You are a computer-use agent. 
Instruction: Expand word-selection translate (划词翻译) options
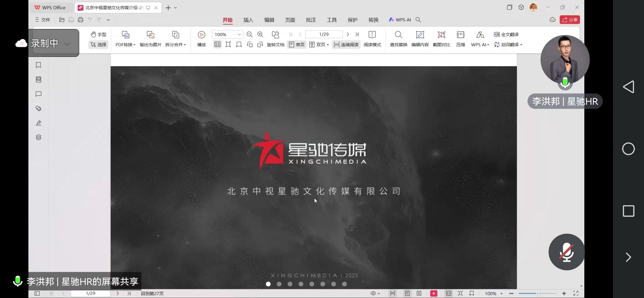coord(508,44)
